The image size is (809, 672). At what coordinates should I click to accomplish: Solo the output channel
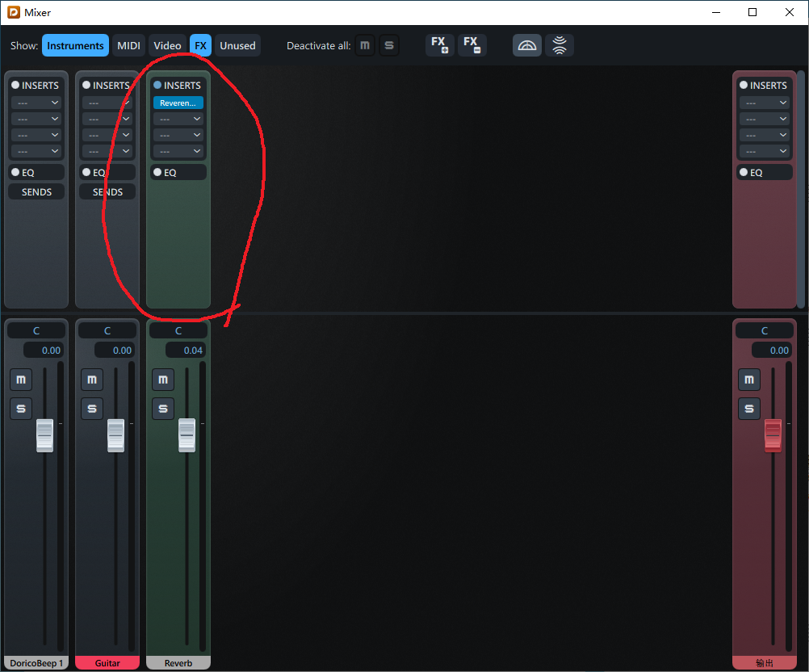pyautogui.click(x=749, y=409)
